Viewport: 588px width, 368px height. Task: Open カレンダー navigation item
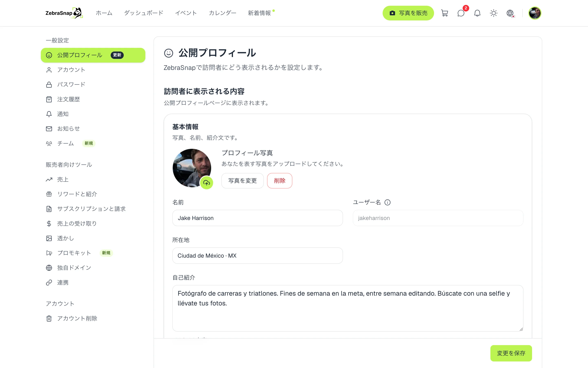(222, 13)
